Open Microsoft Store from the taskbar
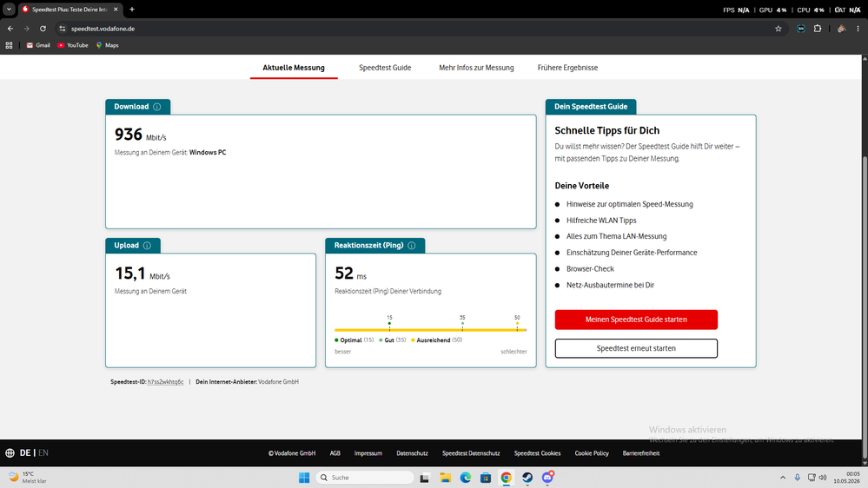This screenshot has height=488, width=868. pos(486,478)
